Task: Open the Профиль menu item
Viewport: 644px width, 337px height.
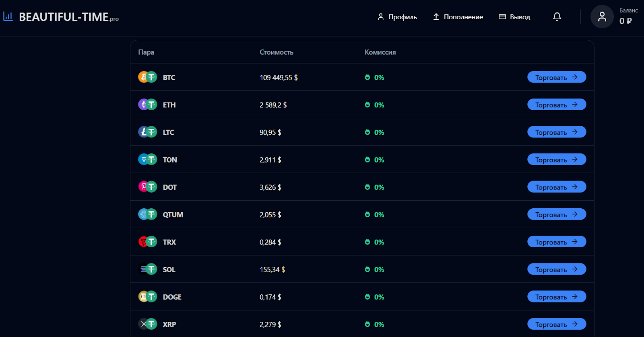Action: tap(397, 17)
